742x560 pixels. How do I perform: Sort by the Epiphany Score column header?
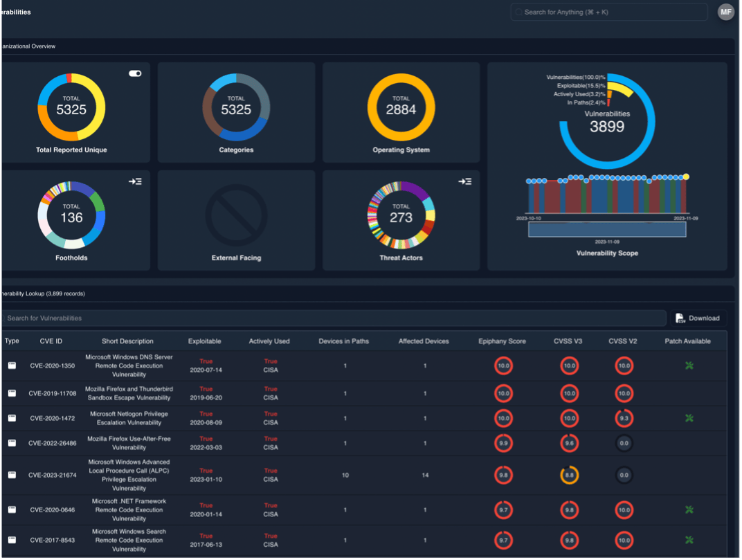503,341
